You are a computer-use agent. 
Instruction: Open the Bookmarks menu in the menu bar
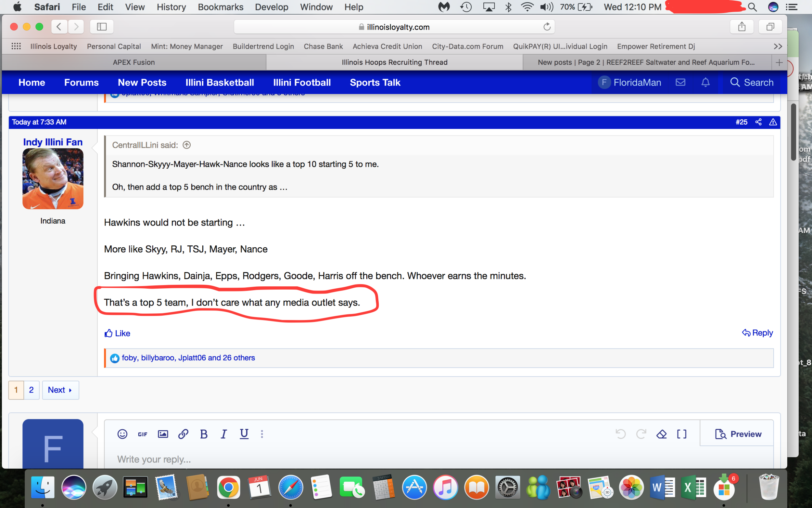(220, 7)
